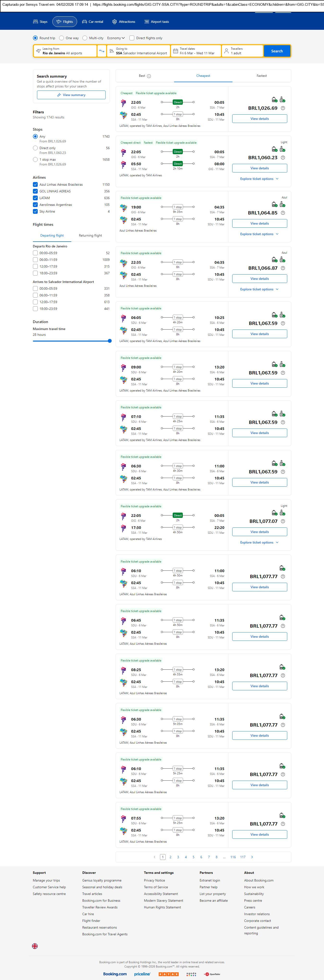Click the sparkle icon in View summary button

coord(59,95)
